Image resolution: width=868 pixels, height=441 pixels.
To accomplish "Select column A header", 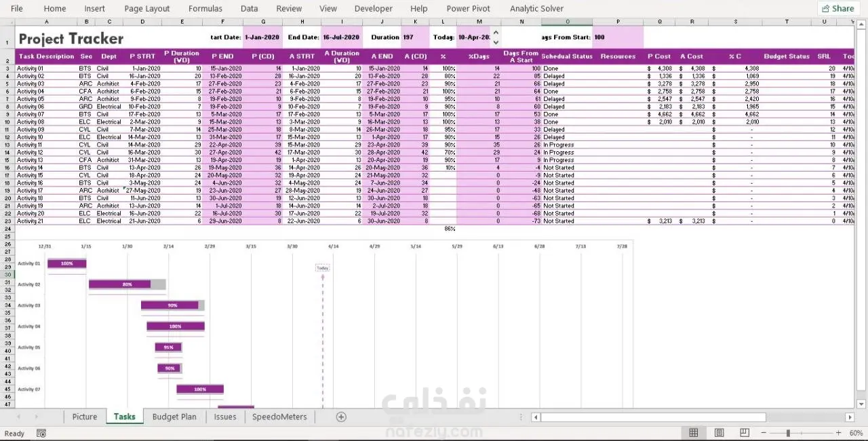I will click(x=46, y=22).
